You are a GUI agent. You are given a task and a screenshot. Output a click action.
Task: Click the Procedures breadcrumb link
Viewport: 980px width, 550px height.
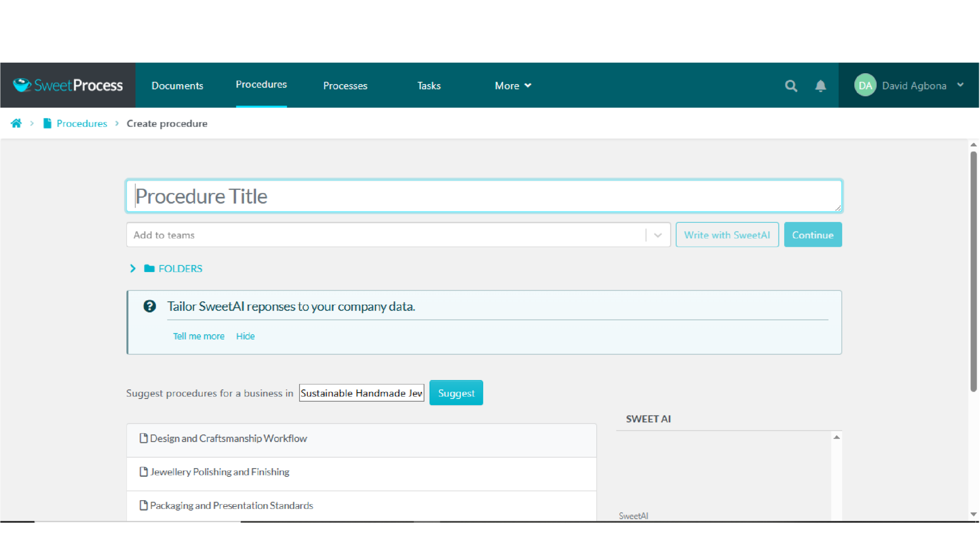82,123
